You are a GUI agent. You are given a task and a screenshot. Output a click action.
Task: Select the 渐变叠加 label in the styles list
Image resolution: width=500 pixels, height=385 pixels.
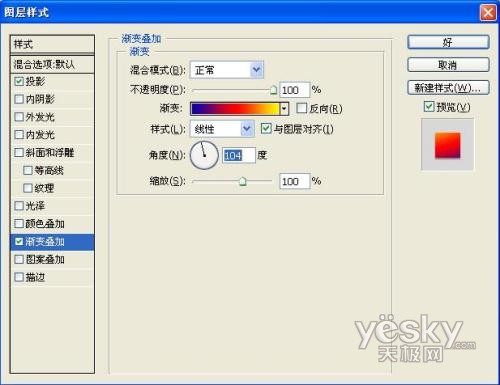[x=45, y=242]
